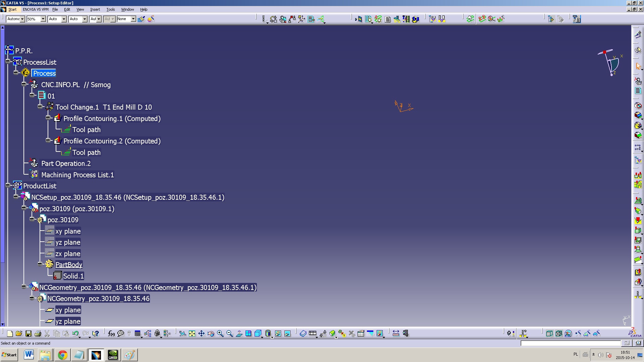Click the Paintbrush icon in top toolbar
The height and width of the screenshot is (362, 644).
pos(141,19)
